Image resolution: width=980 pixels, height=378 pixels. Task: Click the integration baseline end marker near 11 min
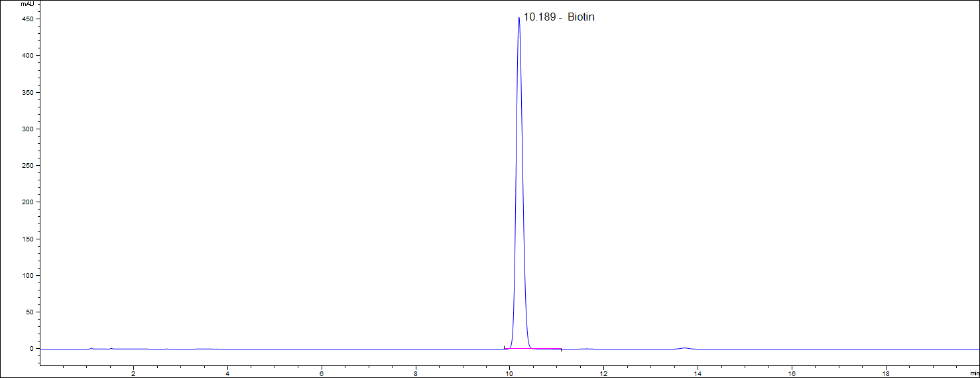coord(561,349)
